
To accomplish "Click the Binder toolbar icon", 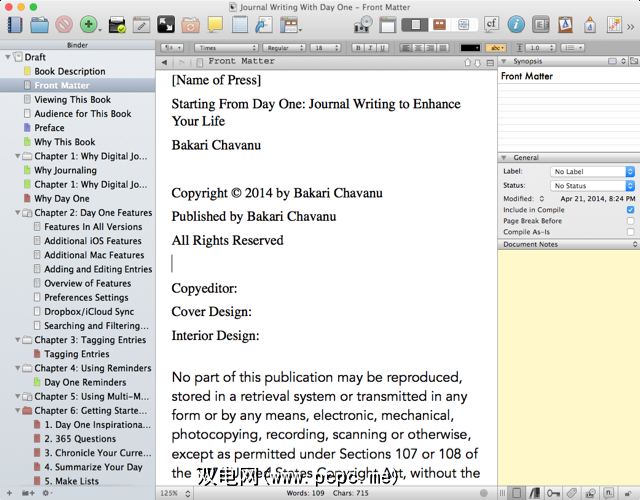I will [x=14, y=24].
